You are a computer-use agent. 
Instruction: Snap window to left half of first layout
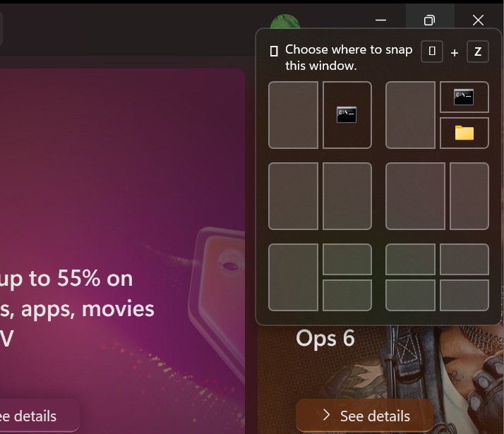[293, 115]
